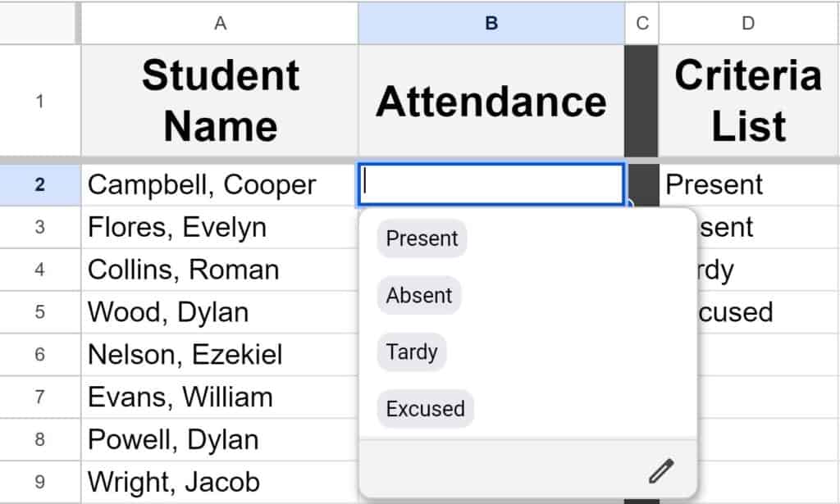The image size is (840, 504).
Task: Pick the Tardy dropdown option
Action: coord(412,352)
